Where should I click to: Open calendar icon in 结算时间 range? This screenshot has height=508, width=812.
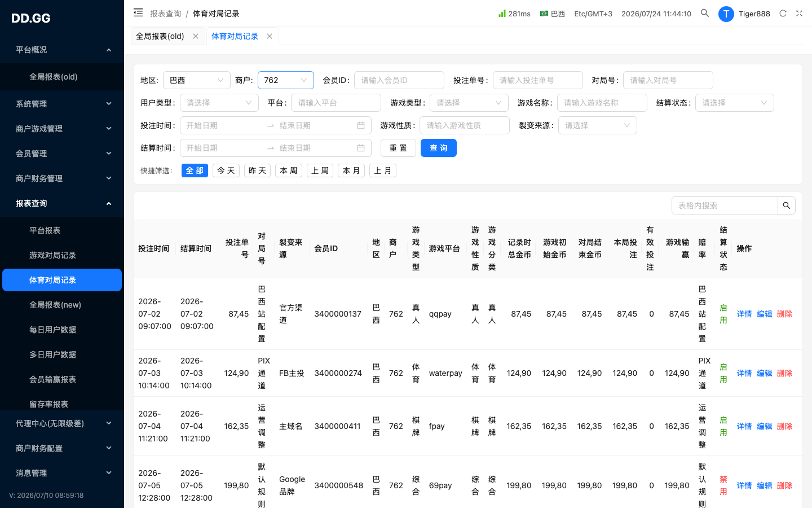(x=361, y=148)
